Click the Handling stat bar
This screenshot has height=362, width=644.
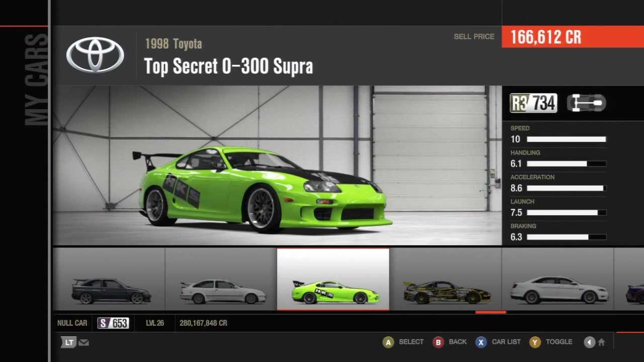(567, 164)
